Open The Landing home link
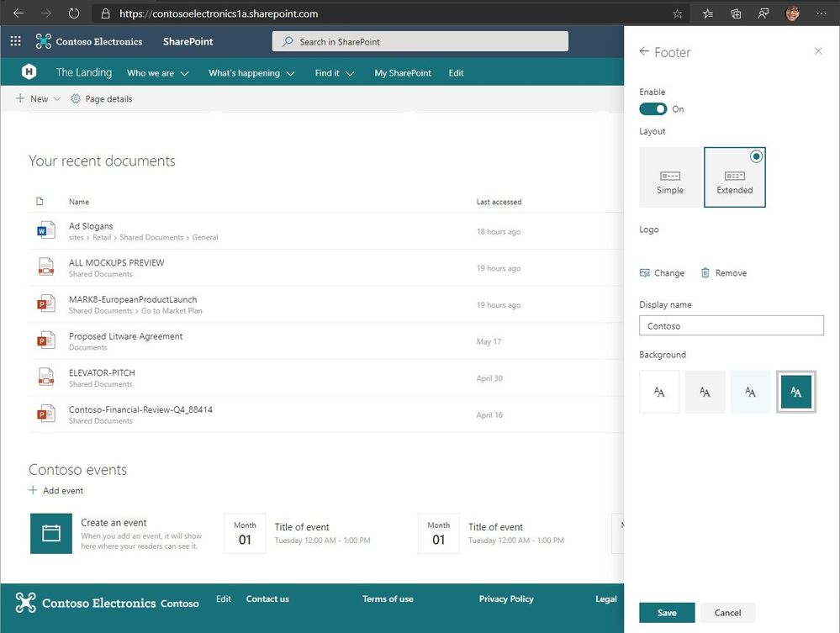Screen dimensions: 840x633 coord(84,72)
